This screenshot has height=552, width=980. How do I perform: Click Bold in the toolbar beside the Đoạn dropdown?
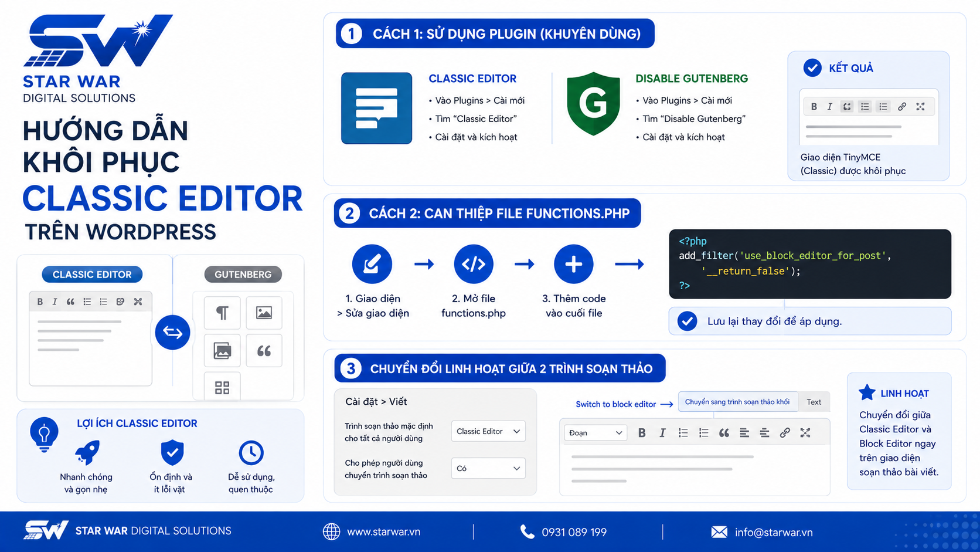point(642,433)
